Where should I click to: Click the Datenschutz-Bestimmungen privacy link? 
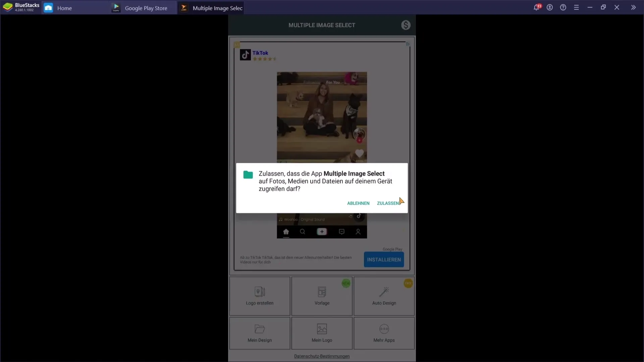point(322,356)
